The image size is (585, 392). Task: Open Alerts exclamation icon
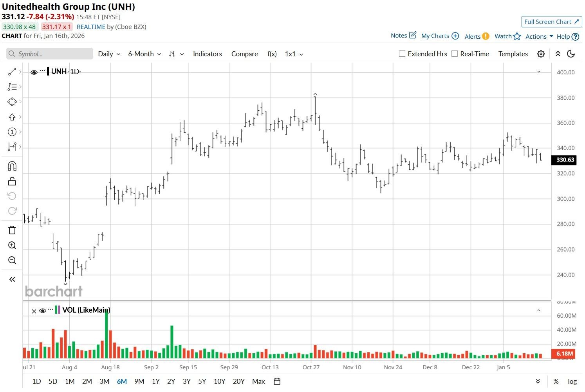click(x=486, y=36)
